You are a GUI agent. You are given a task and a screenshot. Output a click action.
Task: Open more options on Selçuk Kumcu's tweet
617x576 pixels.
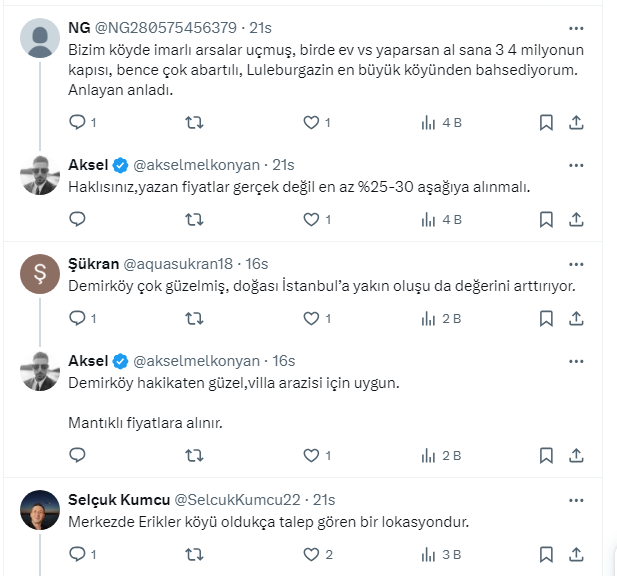click(x=576, y=499)
